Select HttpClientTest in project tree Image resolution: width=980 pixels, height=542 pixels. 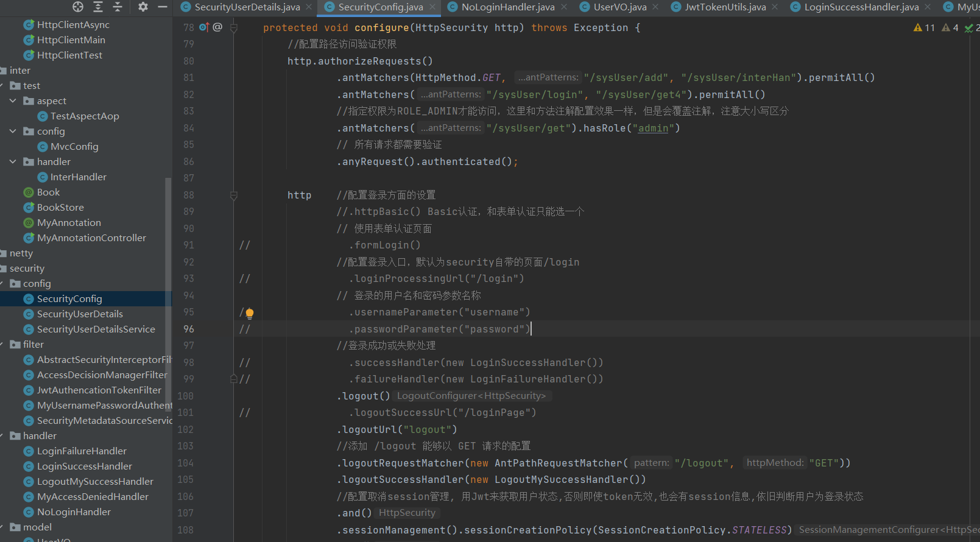click(x=69, y=55)
